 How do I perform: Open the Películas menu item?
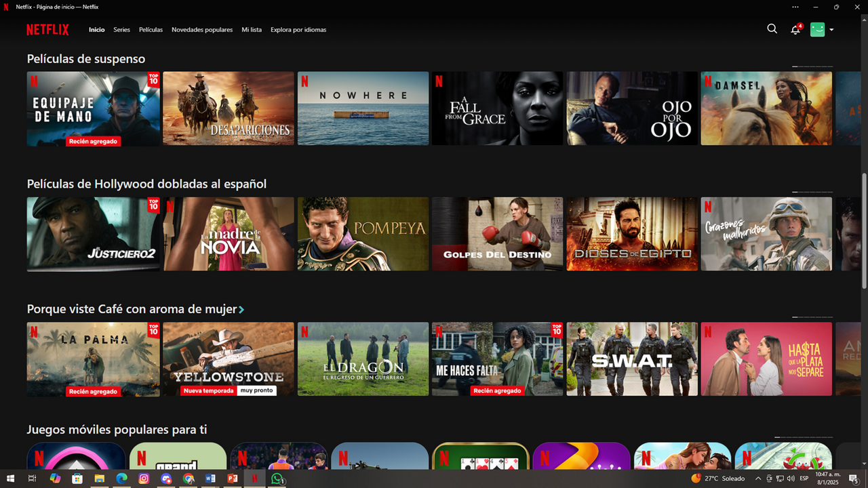point(151,30)
